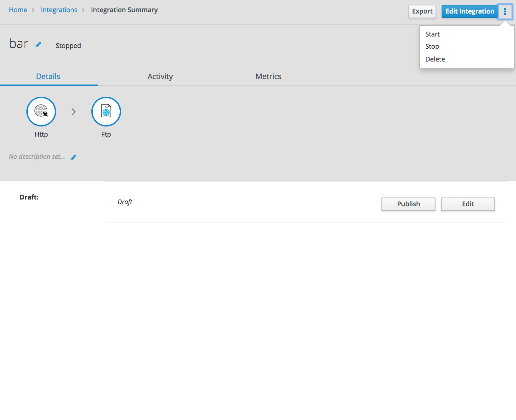Click the 'Integration Summary' breadcrumb text
Image resolution: width=516 pixels, height=420 pixels.
click(124, 10)
